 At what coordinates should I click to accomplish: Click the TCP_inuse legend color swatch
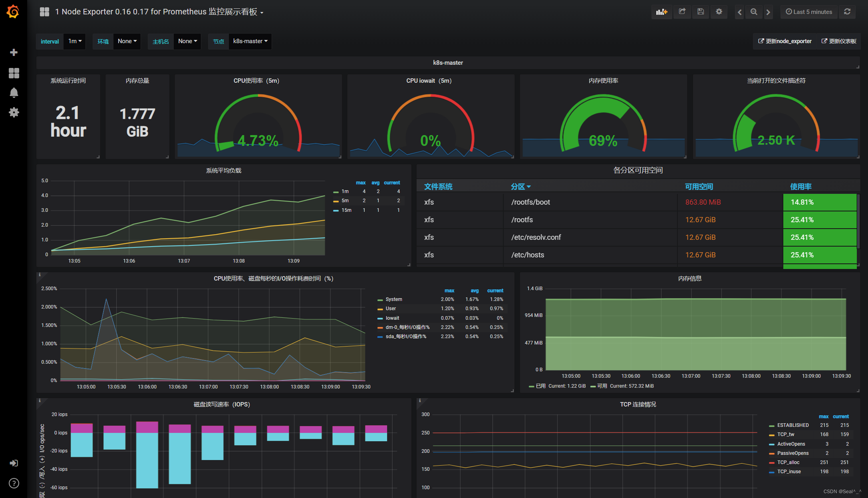coord(772,472)
